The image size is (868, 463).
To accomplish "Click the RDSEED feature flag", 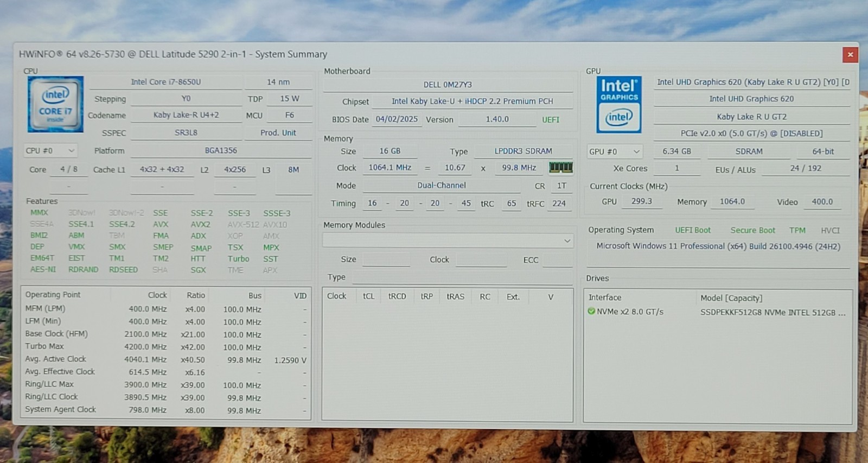I will (123, 269).
